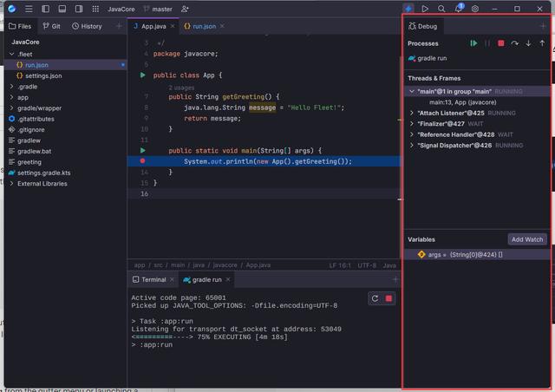
Task: Open the .gitignore file
Action: tap(66, 129)
